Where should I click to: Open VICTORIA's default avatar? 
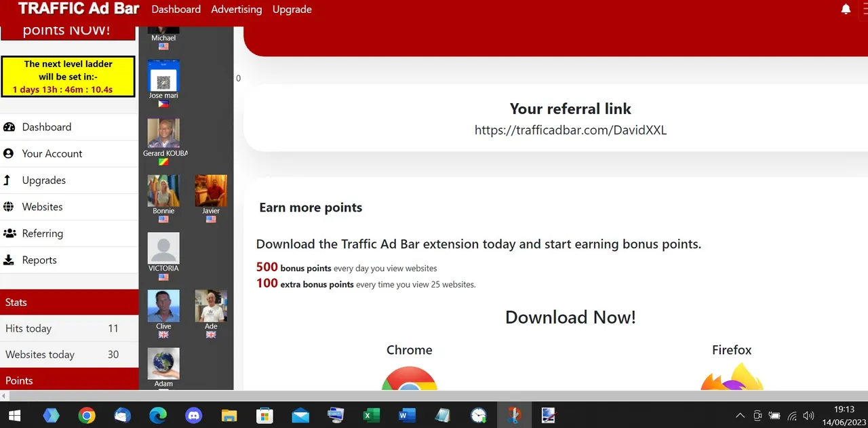point(163,248)
